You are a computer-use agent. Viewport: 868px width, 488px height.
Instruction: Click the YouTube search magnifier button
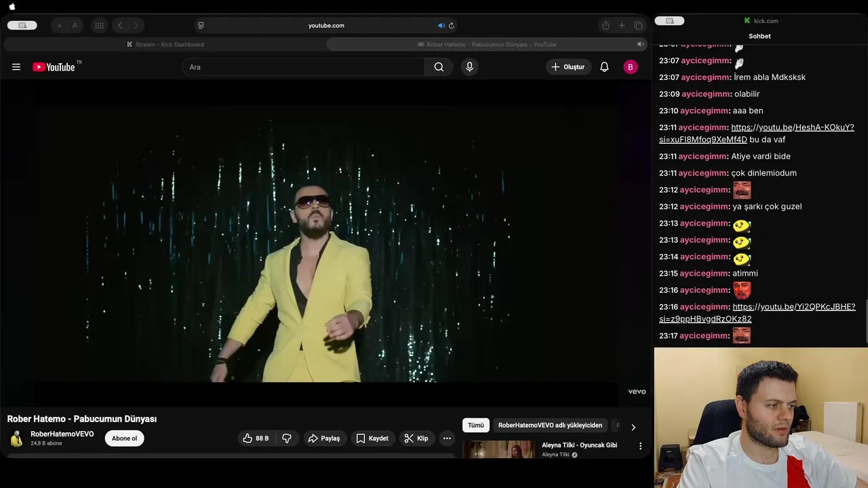coord(439,67)
